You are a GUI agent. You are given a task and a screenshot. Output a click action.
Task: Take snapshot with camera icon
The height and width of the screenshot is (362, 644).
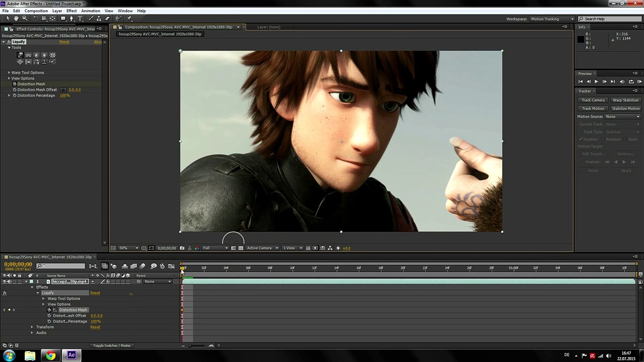click(182, 248)
